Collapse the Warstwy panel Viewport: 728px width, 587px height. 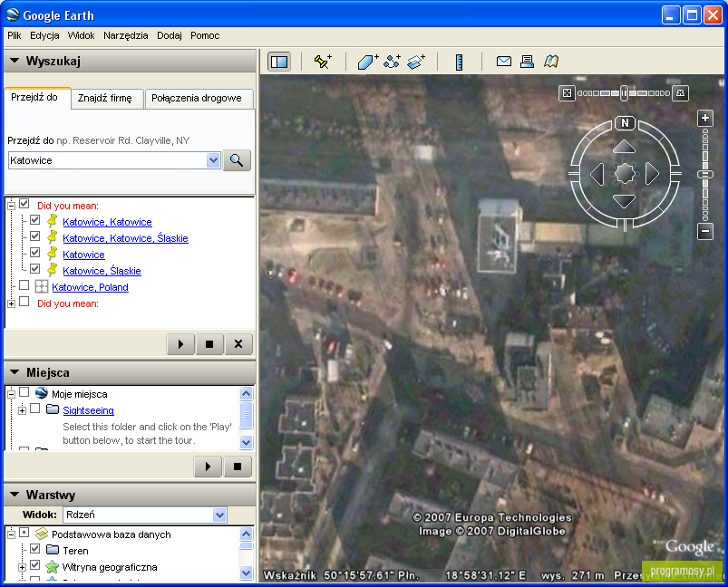(15, 495)
